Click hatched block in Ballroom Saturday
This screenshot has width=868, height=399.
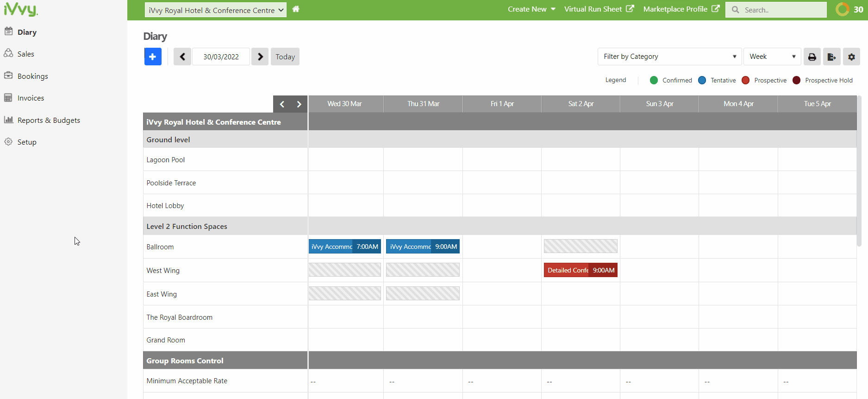(581, 246)
